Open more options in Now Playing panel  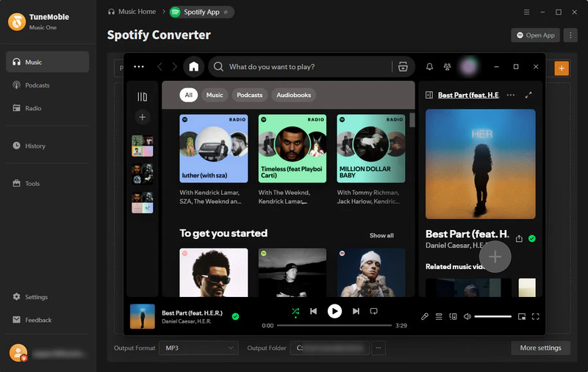[x=510, y=95]
